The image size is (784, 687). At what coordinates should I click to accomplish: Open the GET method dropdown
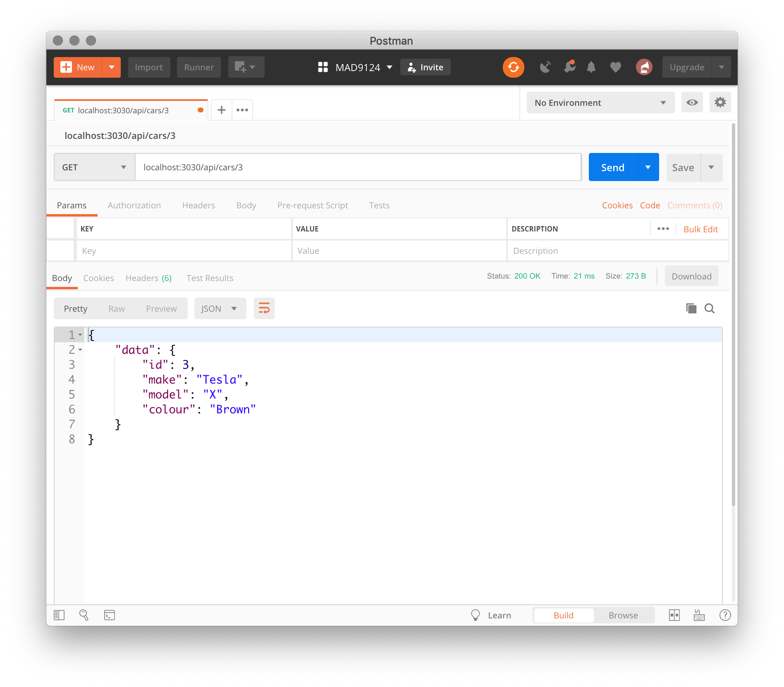coord(94,167)
